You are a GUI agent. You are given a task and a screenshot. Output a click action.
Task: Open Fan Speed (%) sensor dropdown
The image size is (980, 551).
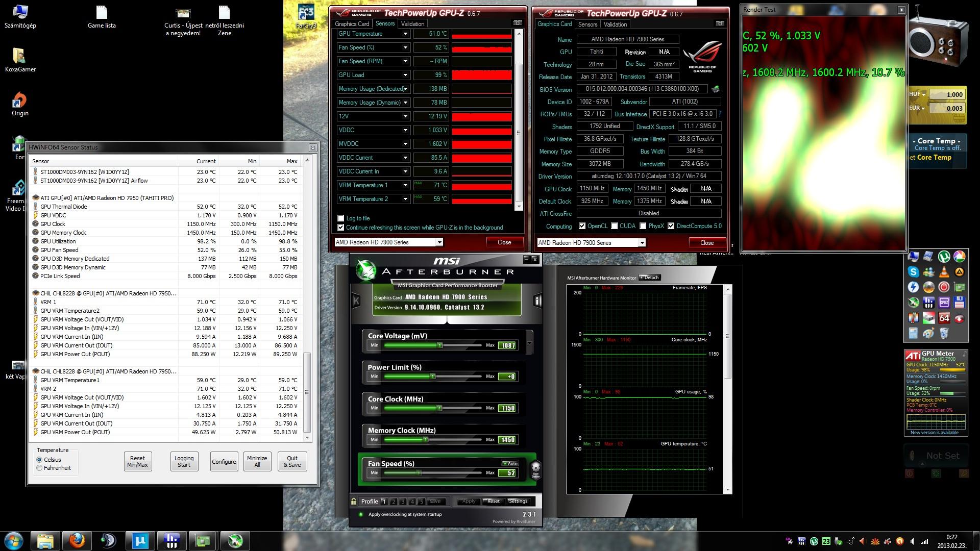tap(405, 47)
